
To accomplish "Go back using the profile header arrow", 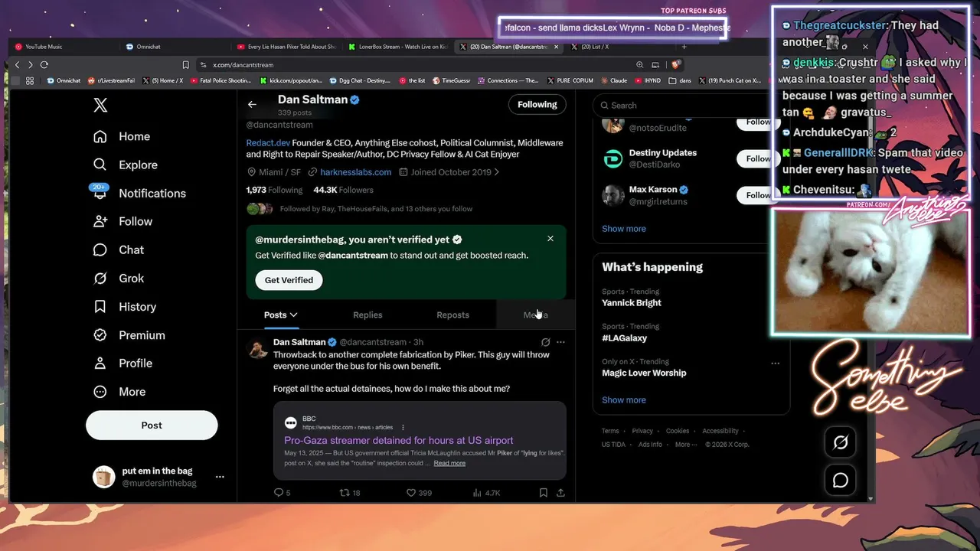I will [x=252, y=105].
